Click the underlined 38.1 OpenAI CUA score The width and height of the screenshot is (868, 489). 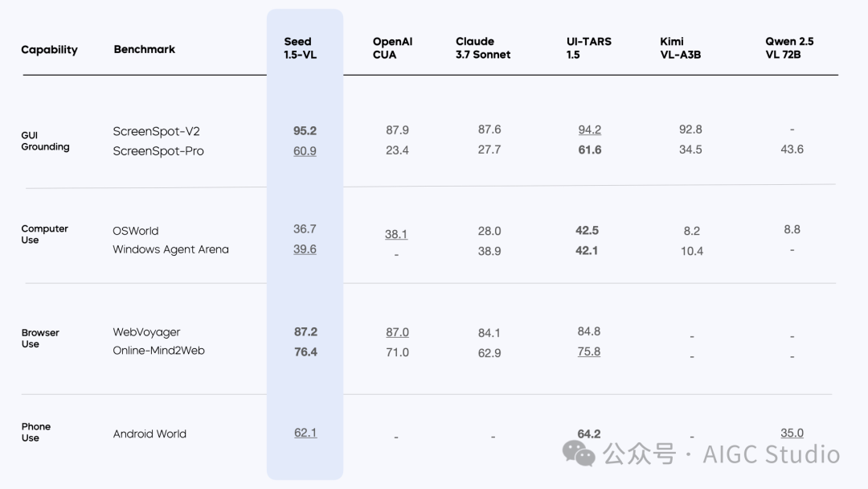(x=396, y=234)
